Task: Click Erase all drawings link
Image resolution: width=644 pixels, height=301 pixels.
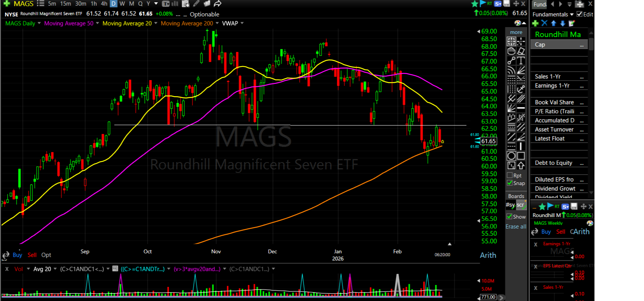Action: (x=516, y=227)
